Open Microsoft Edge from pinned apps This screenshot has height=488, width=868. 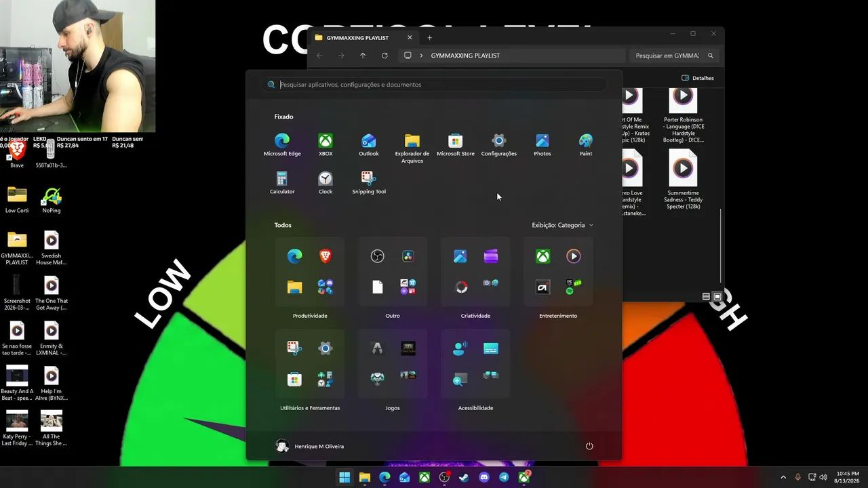point(282,144)
